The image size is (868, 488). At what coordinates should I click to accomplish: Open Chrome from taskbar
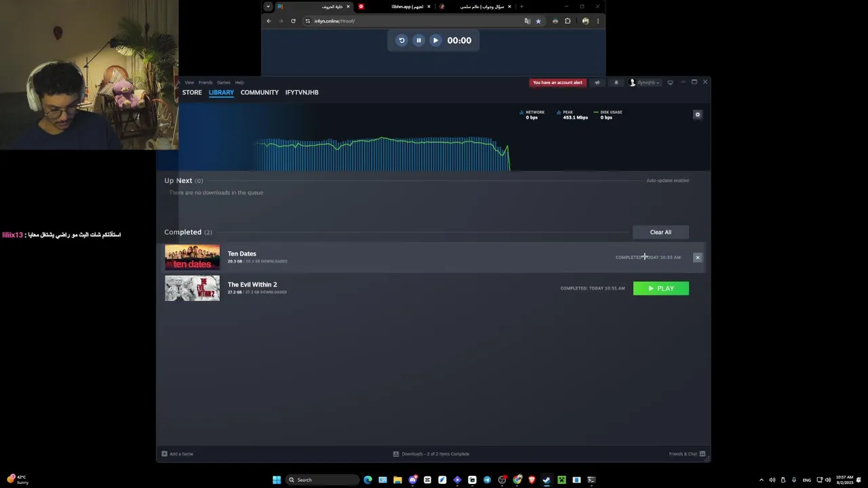[517, 480]
